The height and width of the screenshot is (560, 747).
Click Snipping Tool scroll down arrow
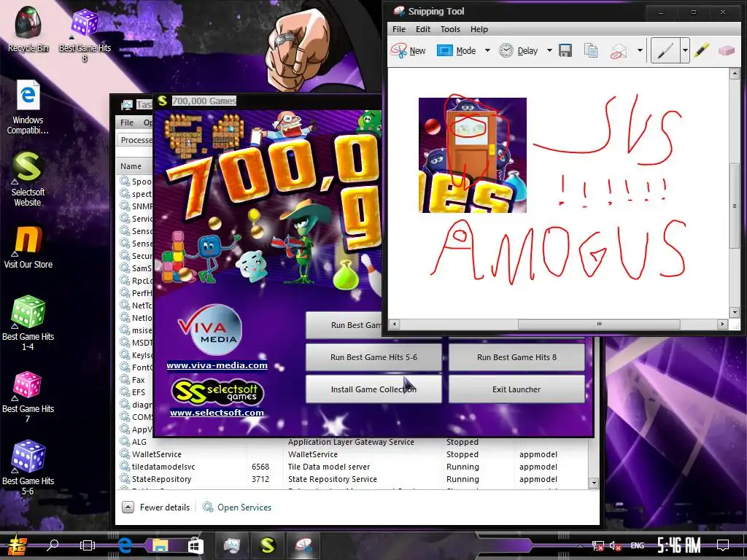coord(734,312)
